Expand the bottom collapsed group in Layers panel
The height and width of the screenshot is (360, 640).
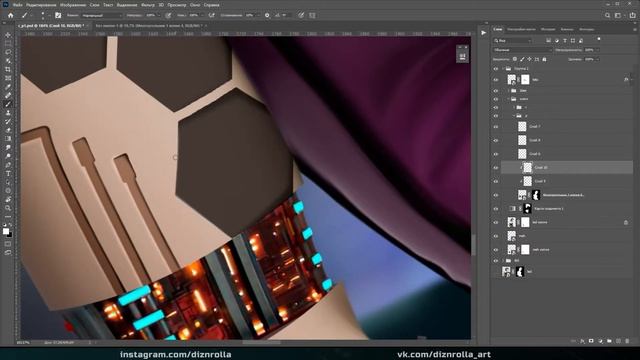(503, 260)
